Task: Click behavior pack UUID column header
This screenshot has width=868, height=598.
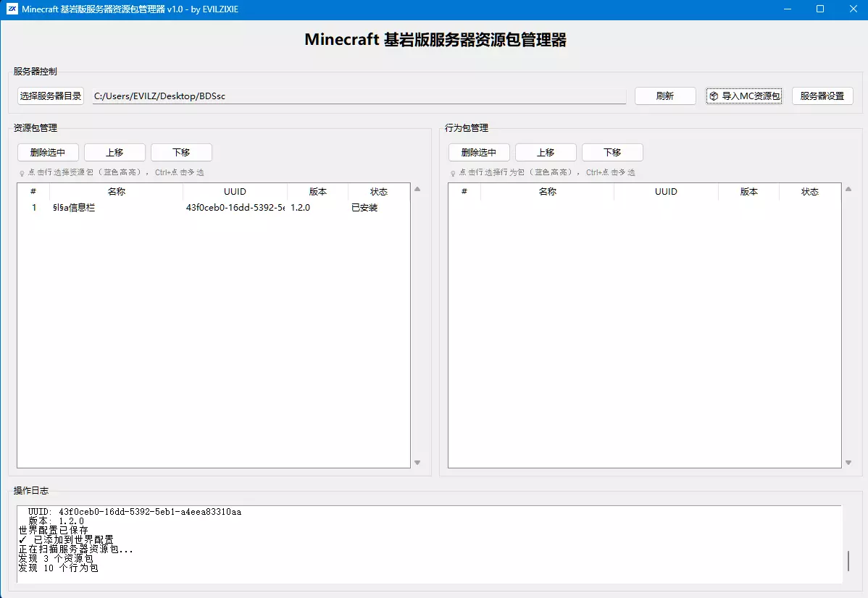Action: click(x=666, y=191)
